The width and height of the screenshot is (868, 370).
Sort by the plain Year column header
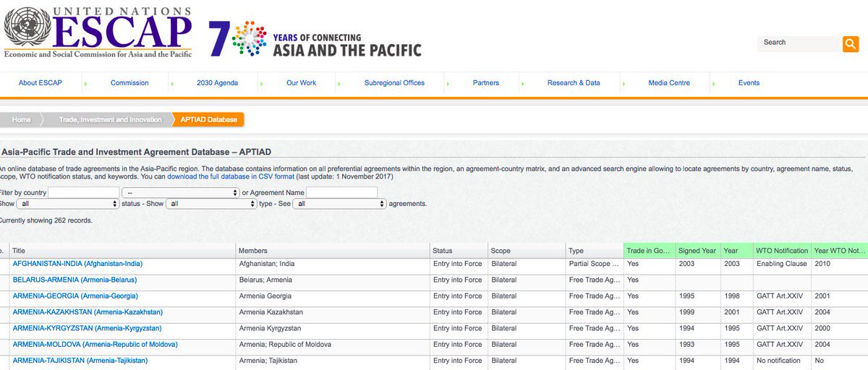(x=736, y=251)
